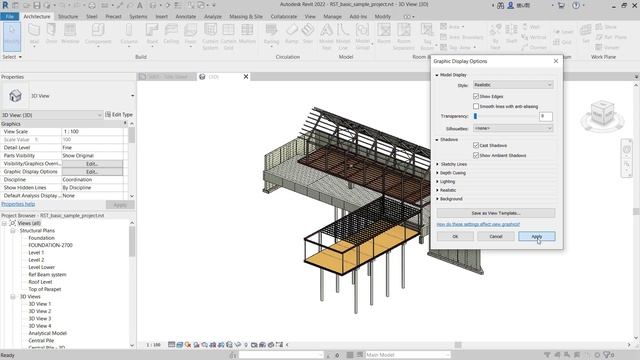Click Save as View Template button

point(496,213)
